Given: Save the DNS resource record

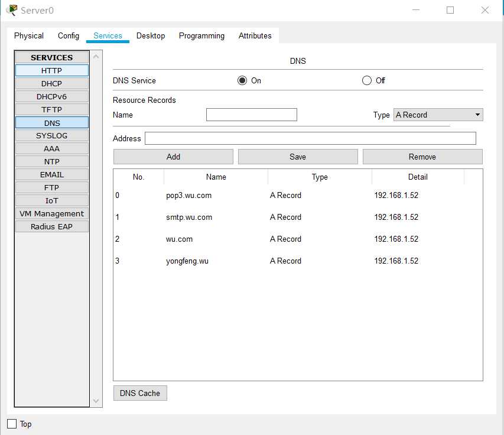Looking at the screenshot, I should [x=298, y=157].
